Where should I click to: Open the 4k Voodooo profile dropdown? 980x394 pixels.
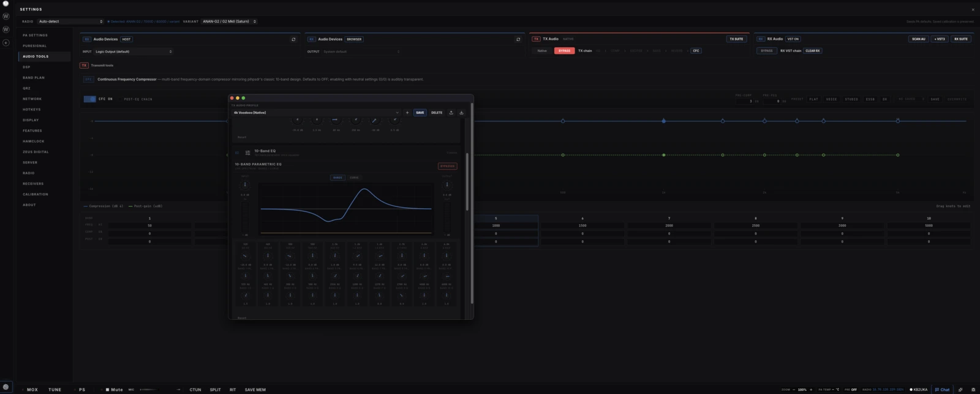coord(315,113)
